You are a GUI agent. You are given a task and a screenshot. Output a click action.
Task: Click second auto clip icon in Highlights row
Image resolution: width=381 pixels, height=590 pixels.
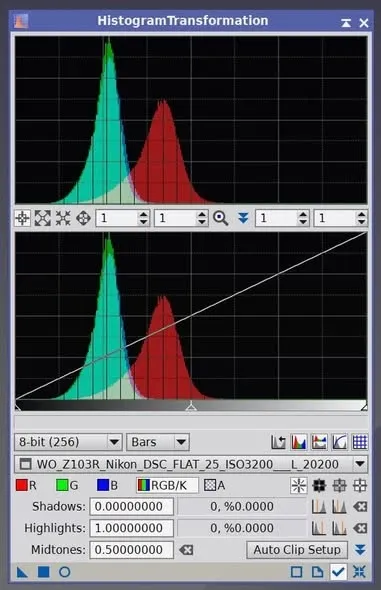click(339, 528)
